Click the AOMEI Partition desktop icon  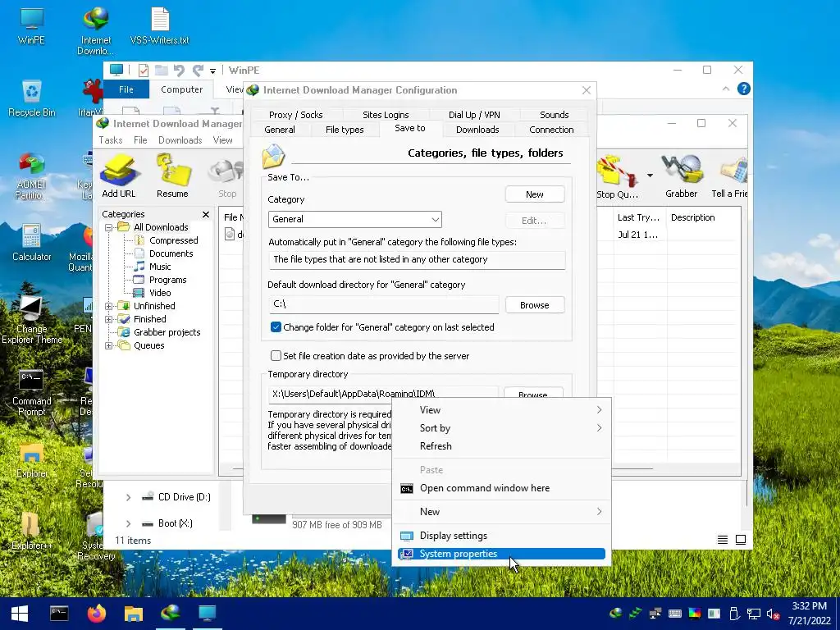(31, 176)
